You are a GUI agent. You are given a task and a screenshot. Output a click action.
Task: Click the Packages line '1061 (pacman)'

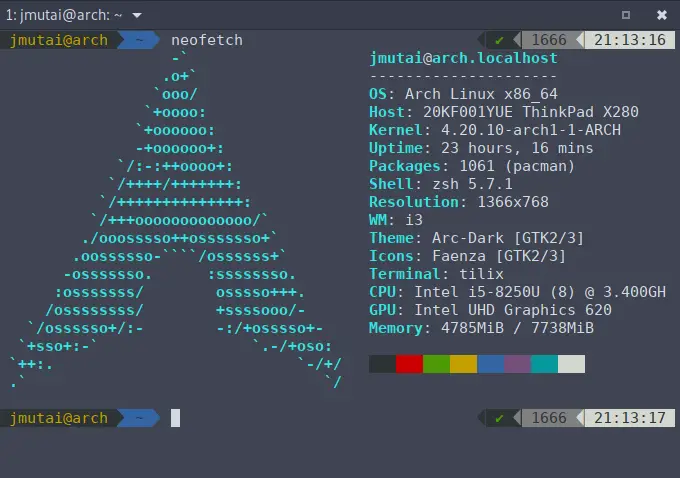click(472, 166)
